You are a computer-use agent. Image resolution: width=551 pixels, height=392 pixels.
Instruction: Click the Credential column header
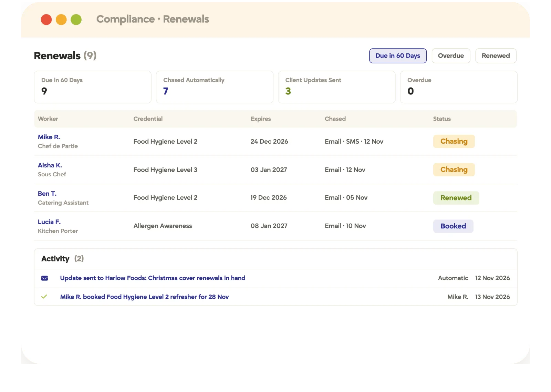(148, 119)
